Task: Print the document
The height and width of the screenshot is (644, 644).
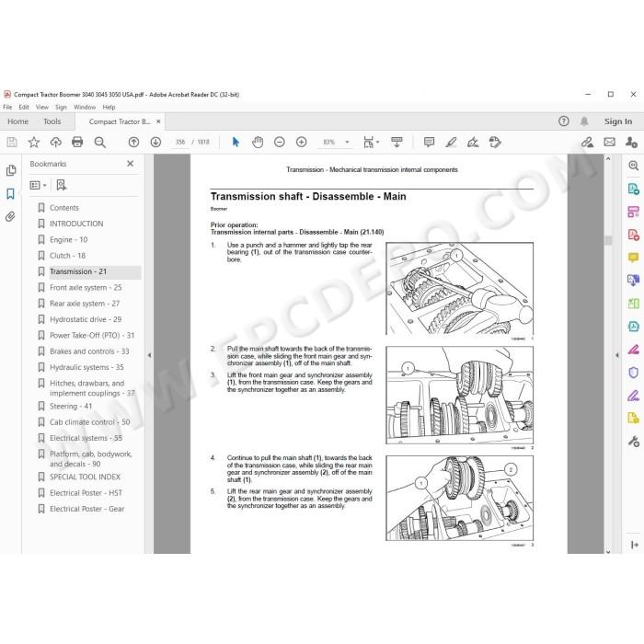Action: pos(77,142)
